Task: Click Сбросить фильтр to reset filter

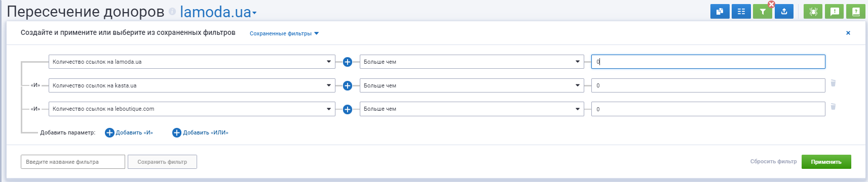Action: tap(773, 162)
